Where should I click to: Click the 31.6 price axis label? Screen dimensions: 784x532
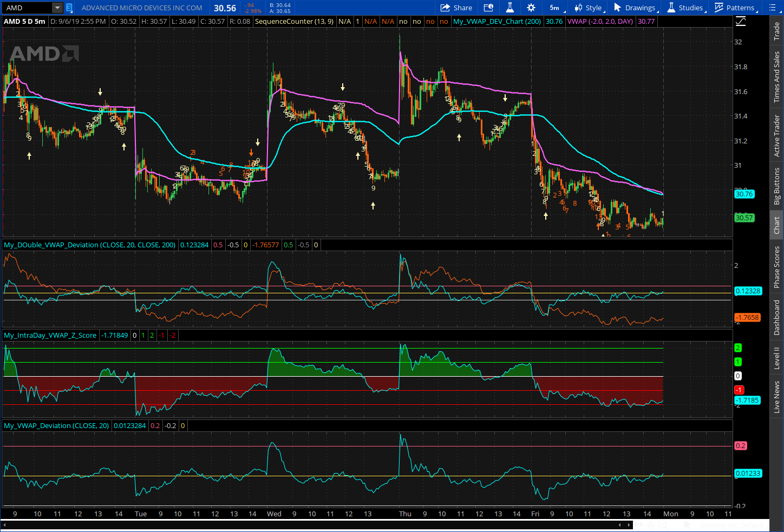[x=741, y=91]
